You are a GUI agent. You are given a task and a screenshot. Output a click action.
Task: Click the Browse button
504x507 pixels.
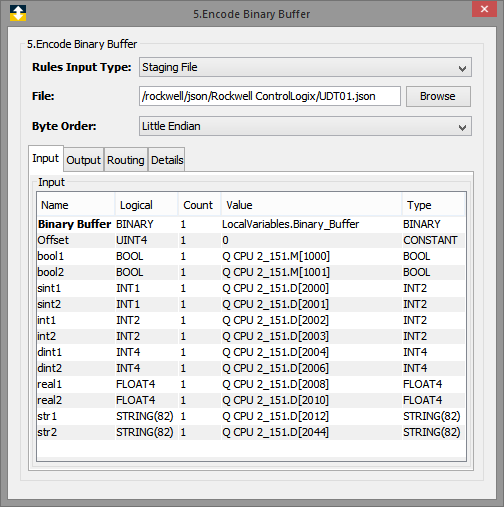(x=438, y=96)
